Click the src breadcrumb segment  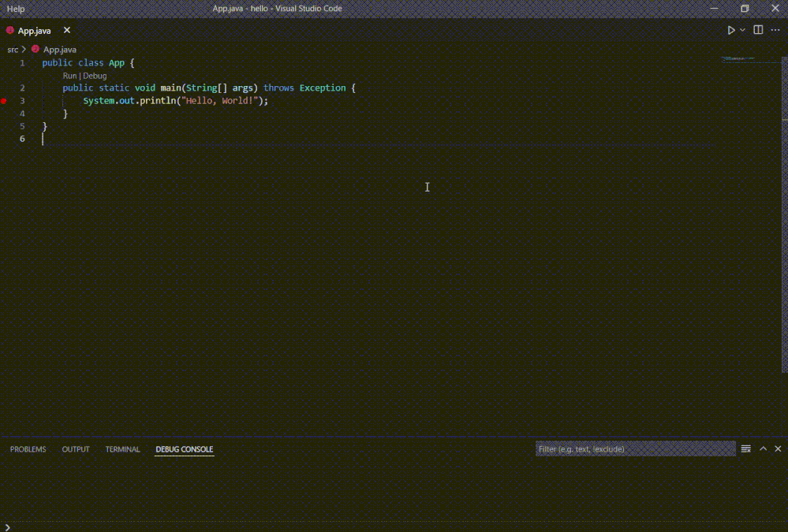pos(13,49)
